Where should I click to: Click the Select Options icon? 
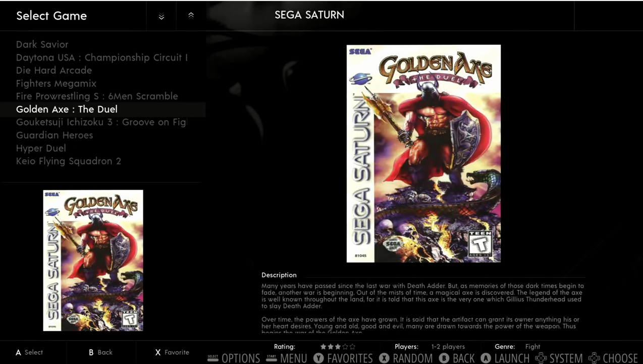[x=213, y=358]
